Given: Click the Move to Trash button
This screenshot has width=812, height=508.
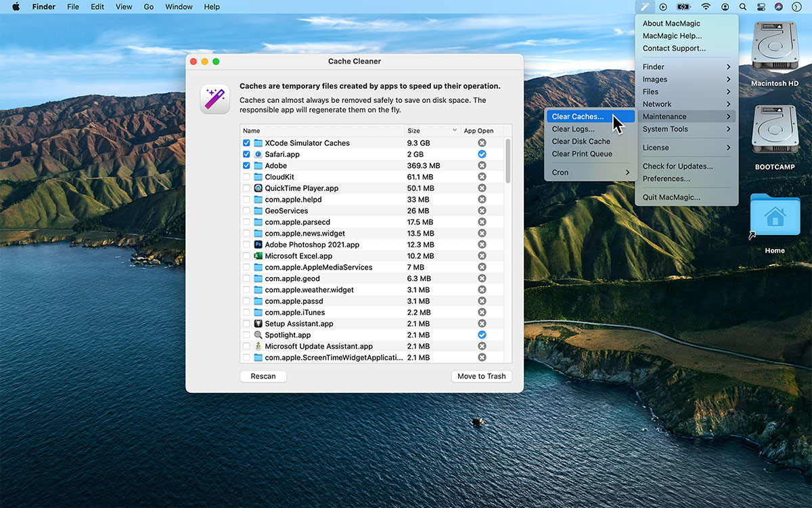Looking at the screenshot, I should click(482, 376).
